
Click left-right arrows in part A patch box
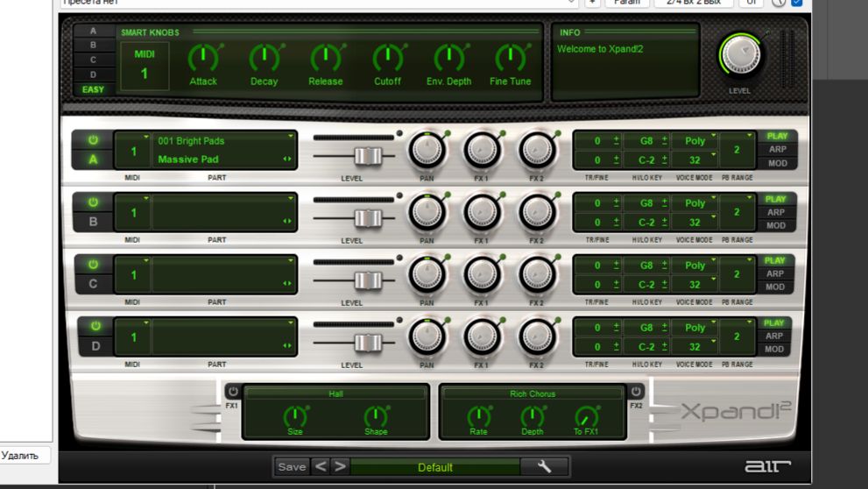pos(287,159)
